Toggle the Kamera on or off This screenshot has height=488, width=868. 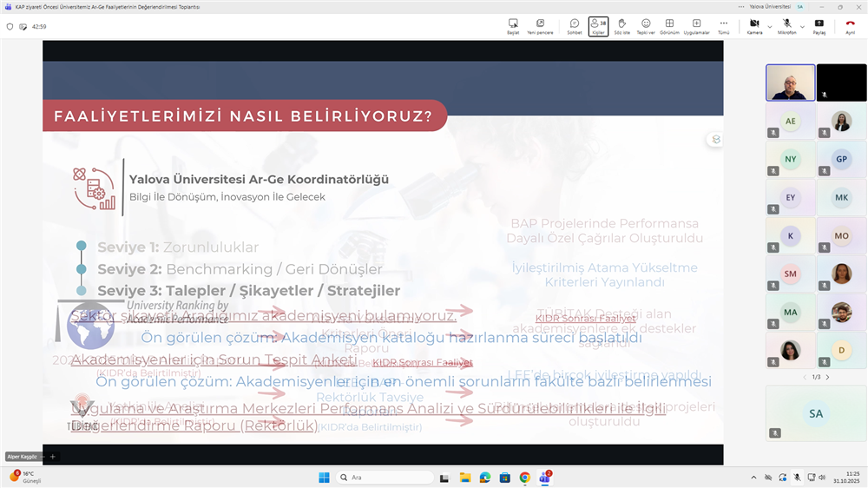tap(753, 25)
